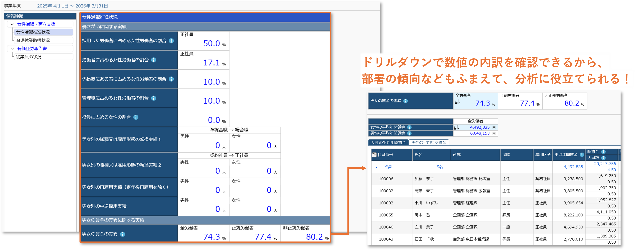Image resolution: width=644 pixels, height=250 pixels.
Task: Click the 合計 total 20,217,756 value
Action: pyautogui.click(x=605, y=164)
